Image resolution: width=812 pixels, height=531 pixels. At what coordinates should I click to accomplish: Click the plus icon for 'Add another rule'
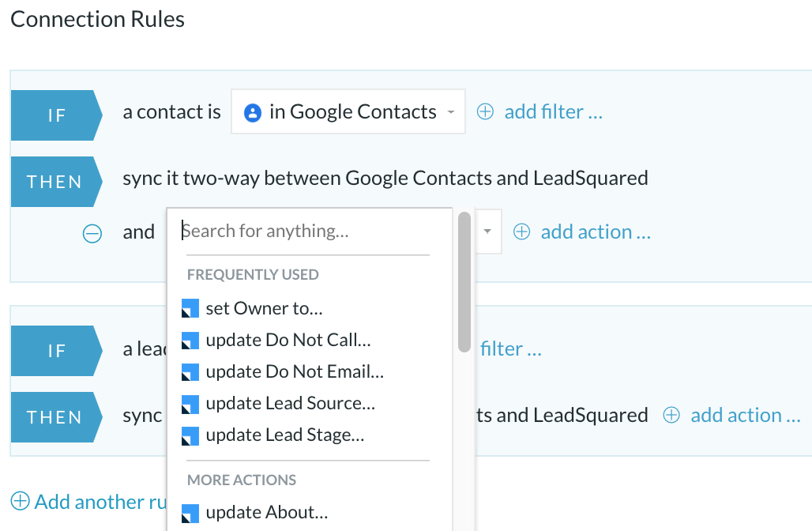tap(21, 502)
